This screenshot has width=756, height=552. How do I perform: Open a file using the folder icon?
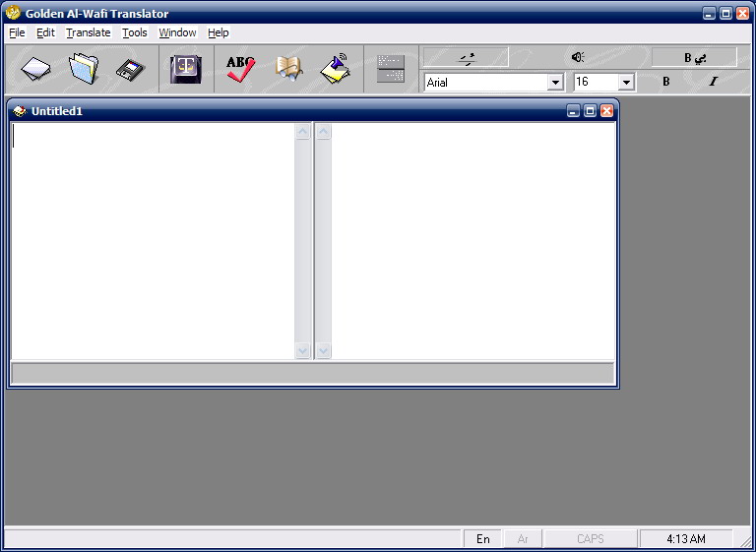84,69
